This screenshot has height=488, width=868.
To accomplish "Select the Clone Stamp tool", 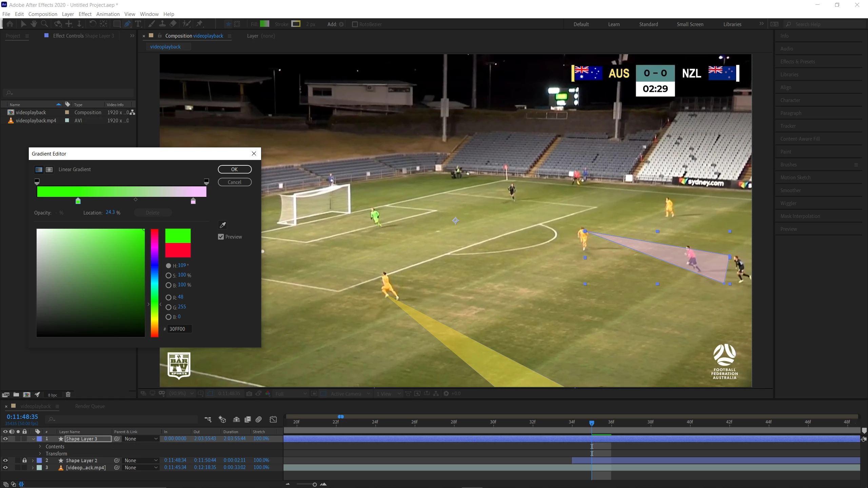I will click(x=162, y=24).
